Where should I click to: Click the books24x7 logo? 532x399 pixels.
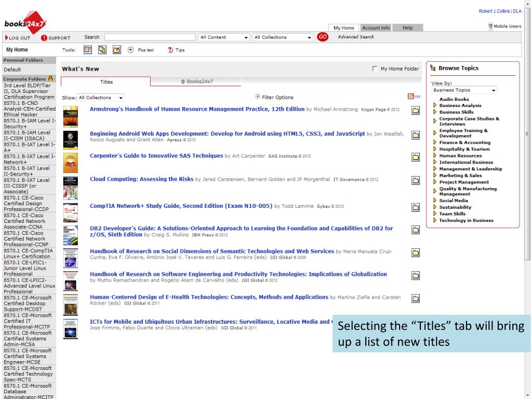click(x=25, y=23)
